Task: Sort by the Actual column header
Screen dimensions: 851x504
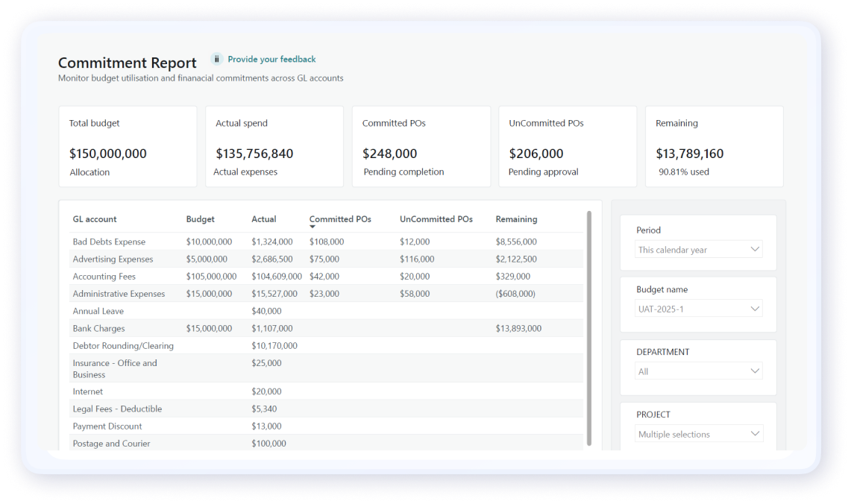Action: click(264, 219)
